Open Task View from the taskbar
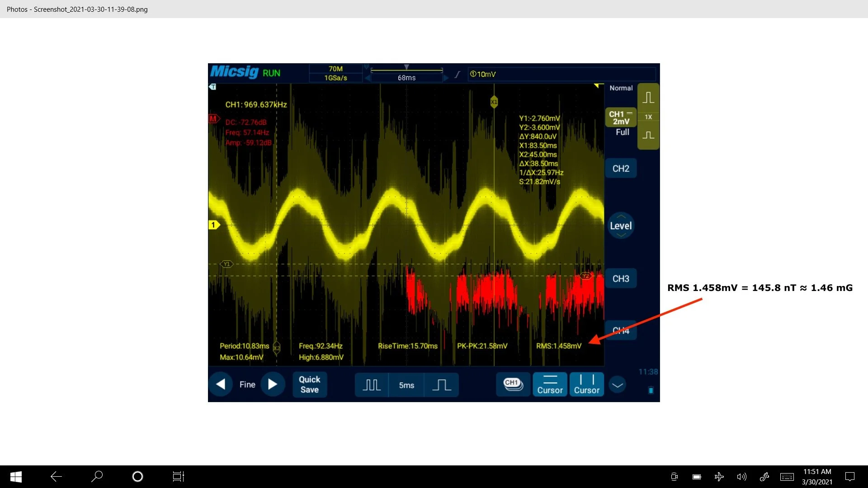 click(x=178, y=476)
